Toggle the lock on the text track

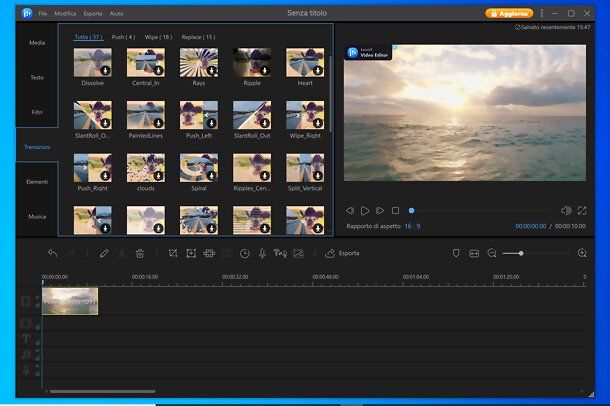(x=37, y=343)
